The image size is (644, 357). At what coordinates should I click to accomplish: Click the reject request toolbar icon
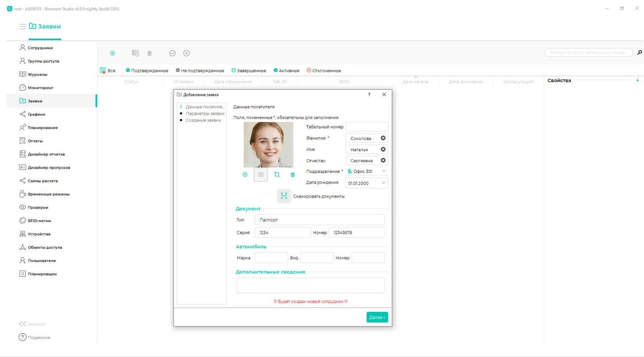[x=186, y=53]
